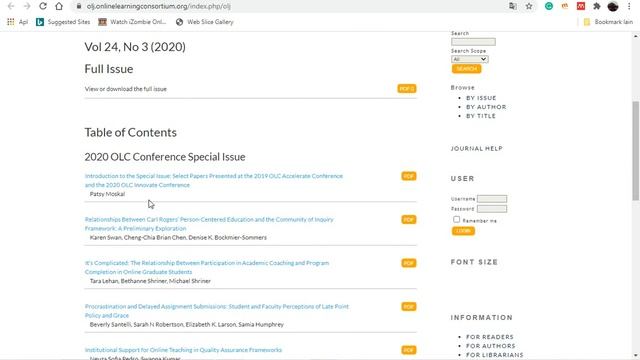Image resolution: width=640 pixels, height=360 pixels.
Task: Click the orange LOGIN button
Action: (x=463, y=231)
